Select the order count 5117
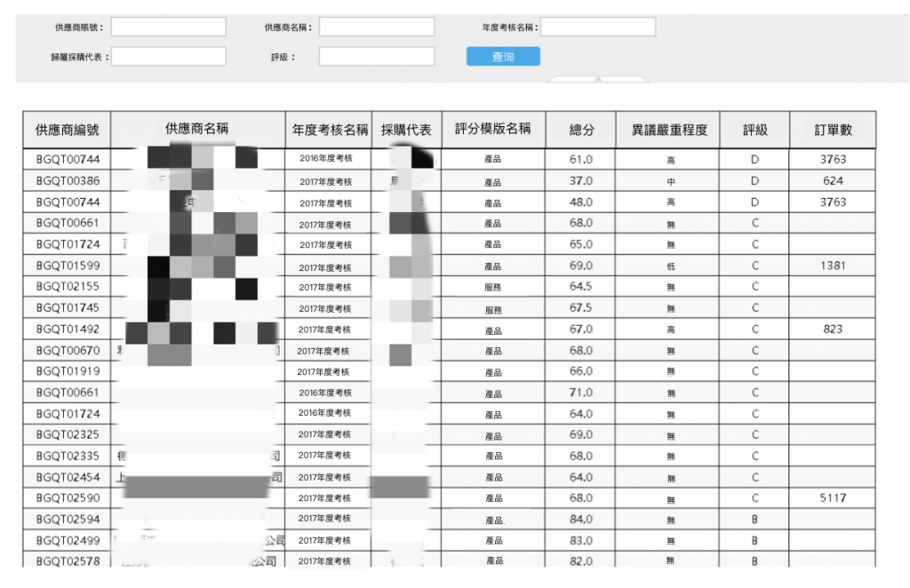The height and width of the screenshot is (588, 910). [833, 498]
